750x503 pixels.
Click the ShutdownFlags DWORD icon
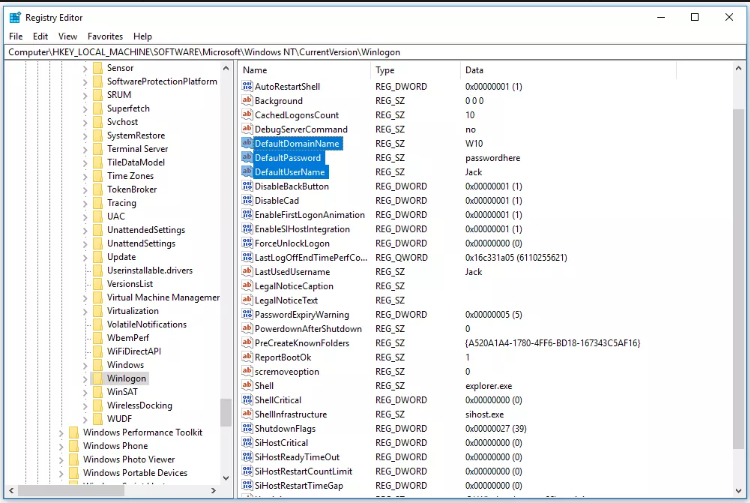pyautogui.click(x=247, y=428)
